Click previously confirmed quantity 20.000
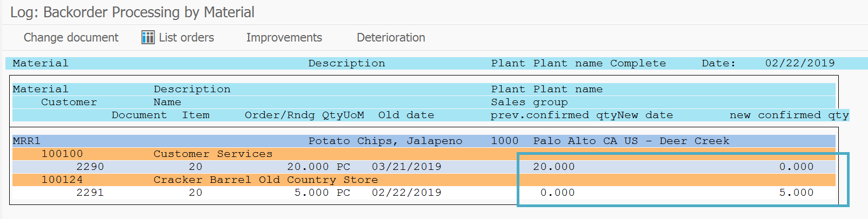This screenshot has width=868, height=219. 554,167
